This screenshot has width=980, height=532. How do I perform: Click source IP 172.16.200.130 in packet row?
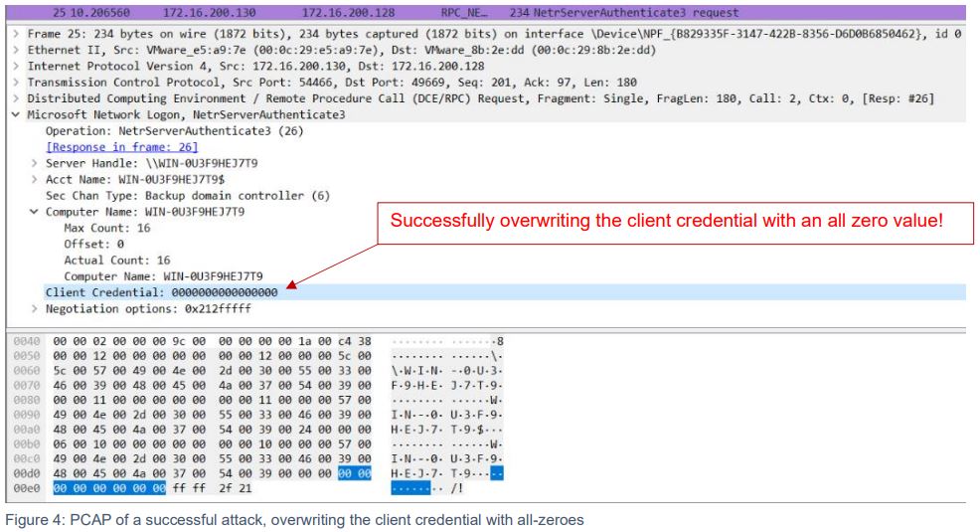point(209,13)
